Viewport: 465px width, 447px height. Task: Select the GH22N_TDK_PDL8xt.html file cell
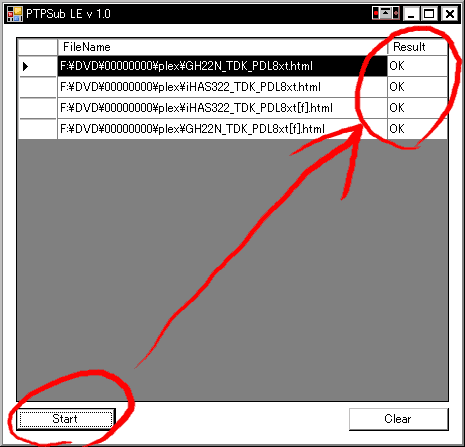223,66
